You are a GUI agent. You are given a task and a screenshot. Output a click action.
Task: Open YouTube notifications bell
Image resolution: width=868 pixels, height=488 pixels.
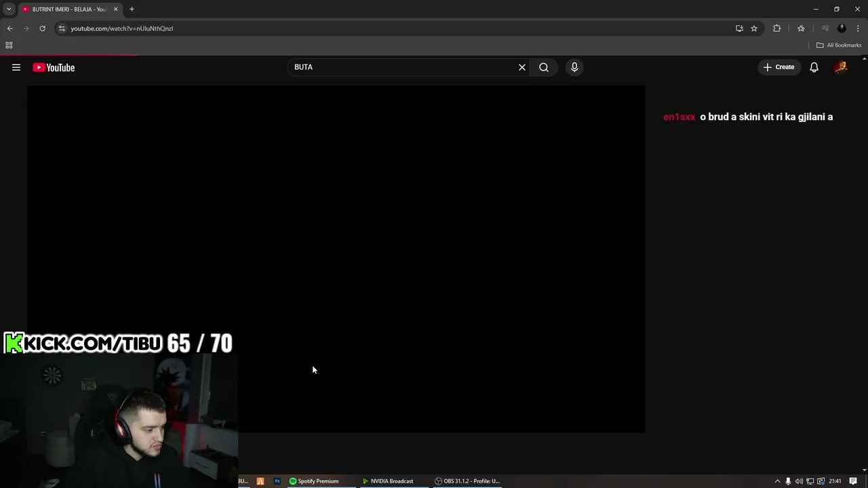[x=814, y=67]
